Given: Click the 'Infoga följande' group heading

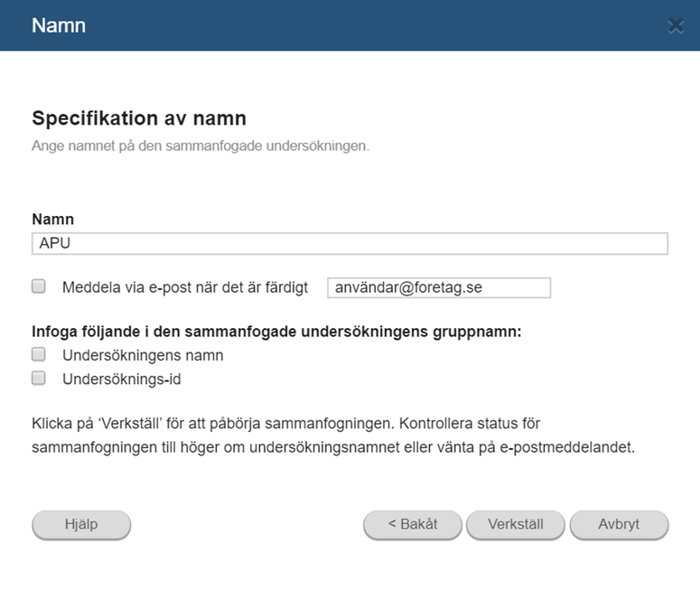Looking at the screenshot, I should (x=276, y=332).
